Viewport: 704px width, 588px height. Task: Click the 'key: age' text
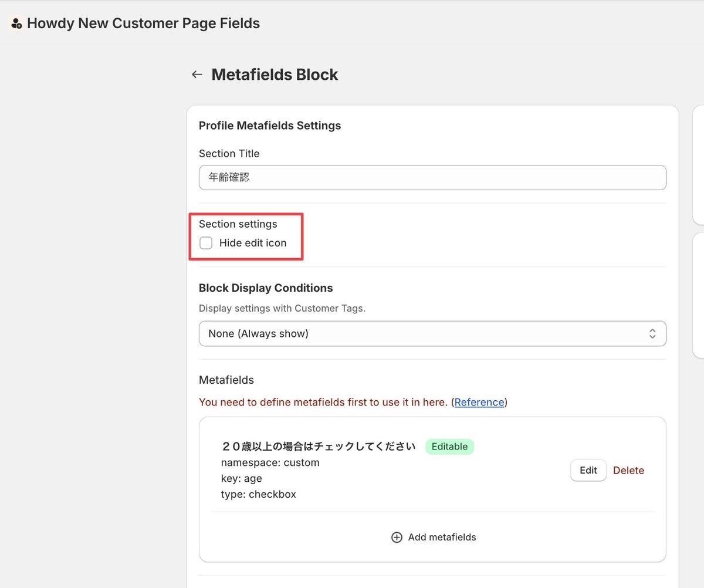coord(241,478)
